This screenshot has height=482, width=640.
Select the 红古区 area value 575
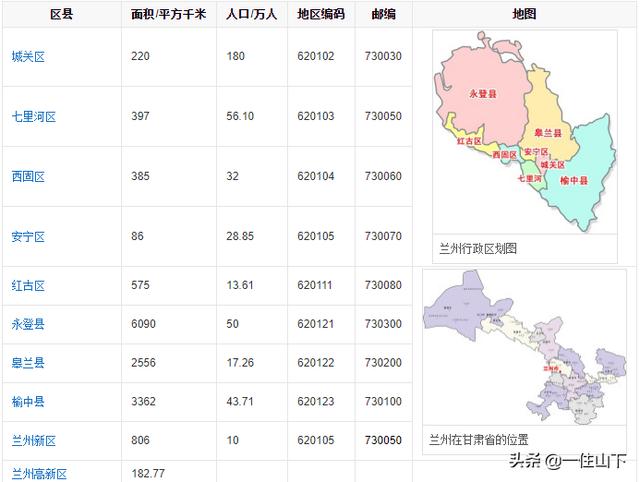[140, 285]
